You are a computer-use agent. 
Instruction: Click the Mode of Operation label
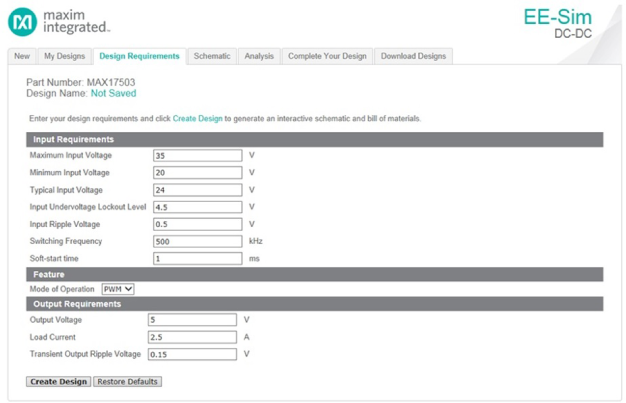(62, 289)
